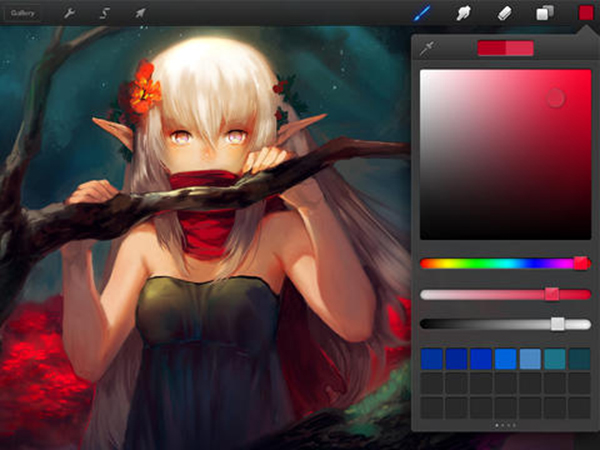Image resolution: width=600 pixels, height=450 pixels.
Task: Select the Eraser tool
Action: (x=504, y=13)
